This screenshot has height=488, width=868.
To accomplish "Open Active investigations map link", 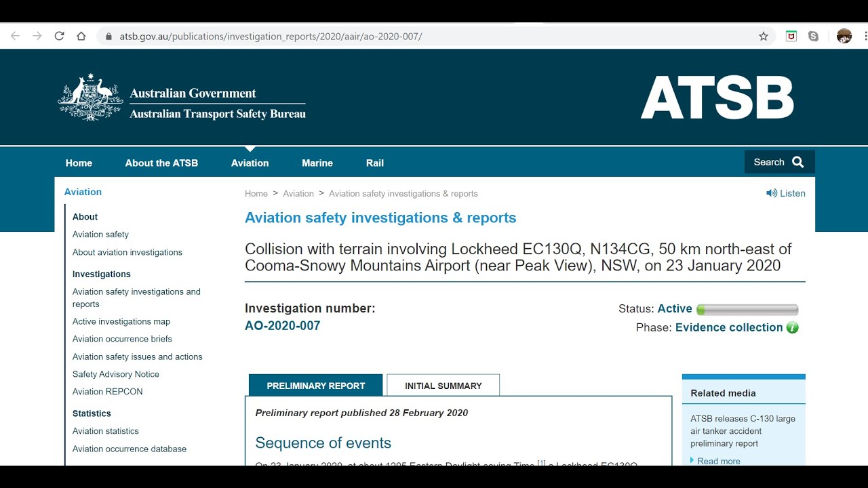I will coord(121,321).
